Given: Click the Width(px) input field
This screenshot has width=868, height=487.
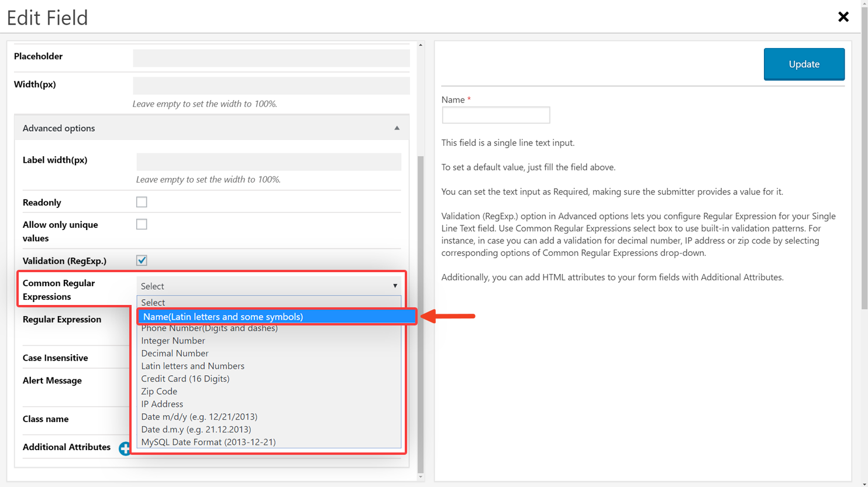Looking at the screenshot, I should coord(271,85).
